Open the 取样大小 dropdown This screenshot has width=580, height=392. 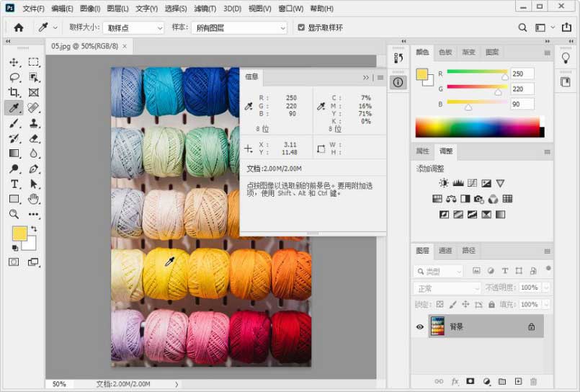tap(133, 28)
